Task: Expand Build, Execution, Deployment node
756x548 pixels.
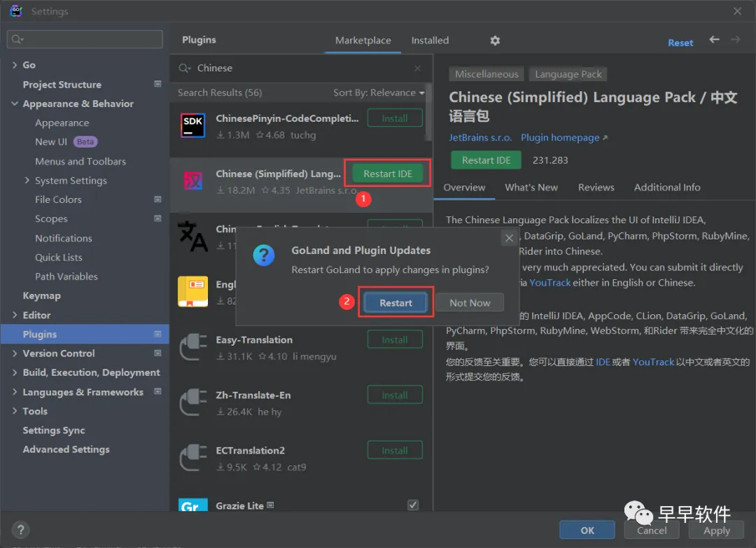Action: click(x=15, y=372)
